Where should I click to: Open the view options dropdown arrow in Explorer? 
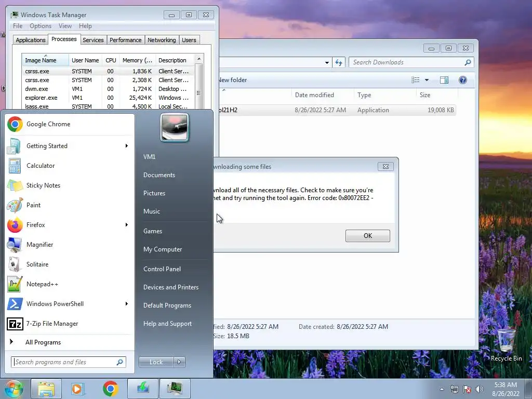tap(427, 80)
